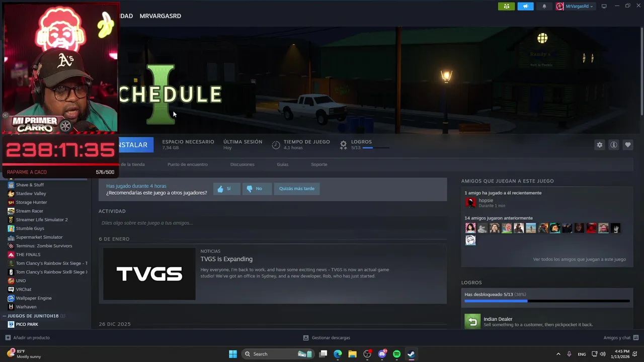
Task: Select VRChat in library list
Action: tap(23, 290)
